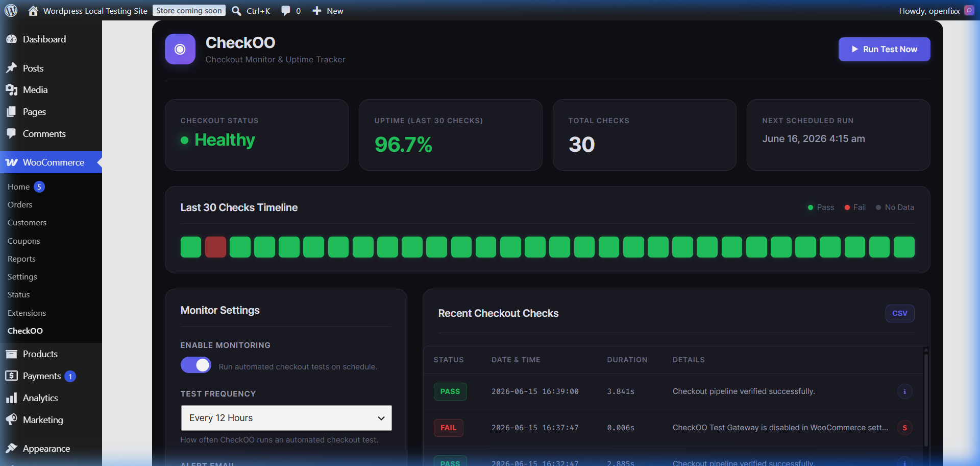This screenshot has height=466, width=980.
Task: Click the Total Checks value 30
Action: 582,145
